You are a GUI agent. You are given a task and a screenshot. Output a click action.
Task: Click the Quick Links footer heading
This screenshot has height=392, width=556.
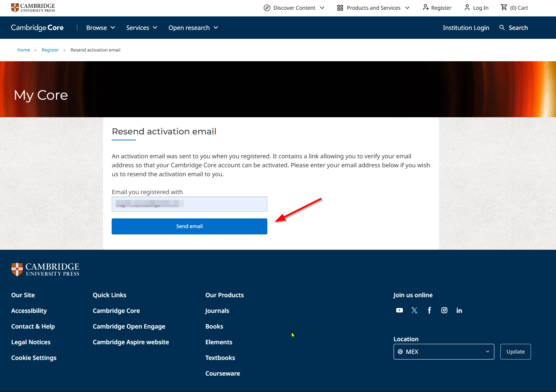click(110, 295)
